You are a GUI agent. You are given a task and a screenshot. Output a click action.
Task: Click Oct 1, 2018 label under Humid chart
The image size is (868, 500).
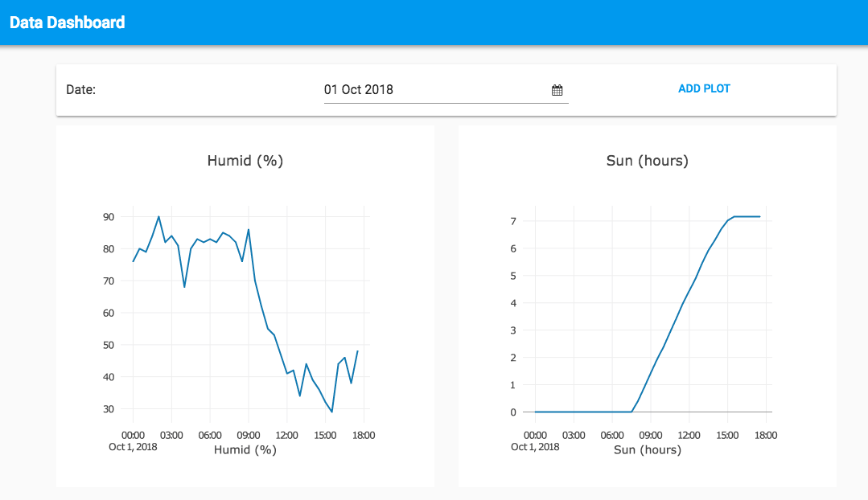click(x=133, y=446)
